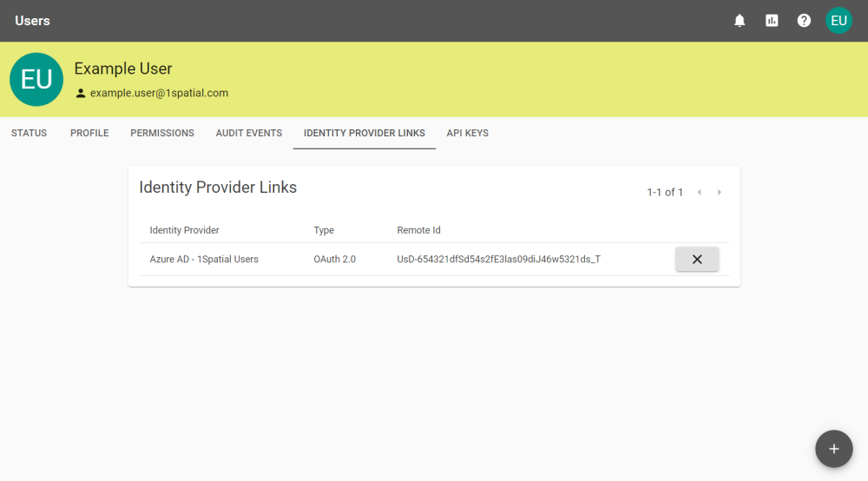Click the example.user@1spatial.com email
The image size is (868, 481).
[x=160, y=93]
